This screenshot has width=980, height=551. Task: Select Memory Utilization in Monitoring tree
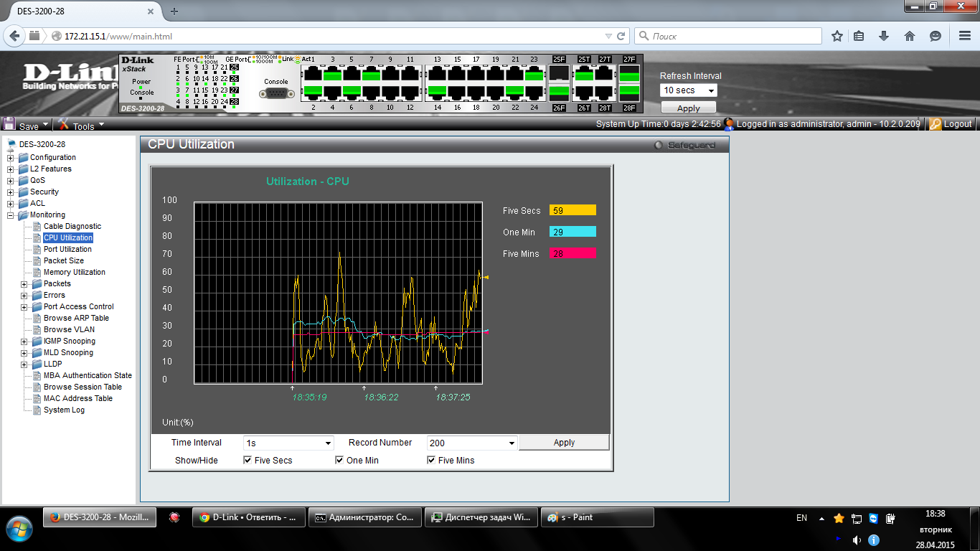click(x=74, y=272)
